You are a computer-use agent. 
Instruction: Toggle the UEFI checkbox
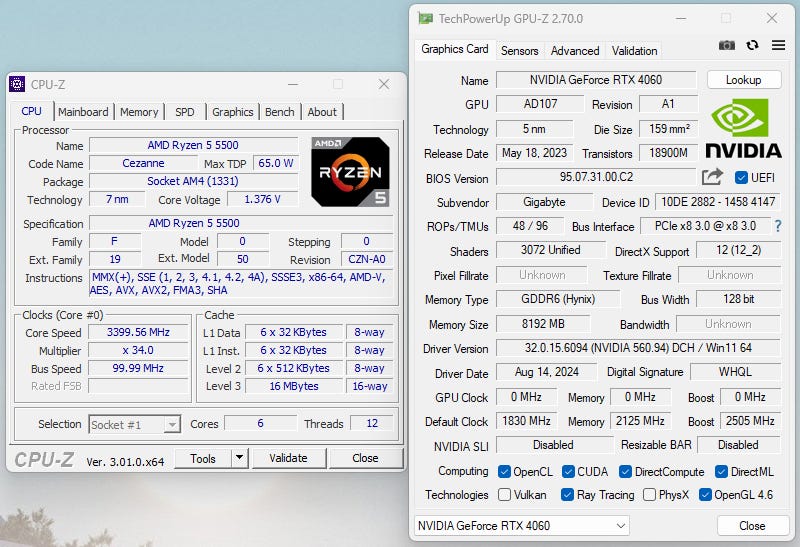click(741, 178)
